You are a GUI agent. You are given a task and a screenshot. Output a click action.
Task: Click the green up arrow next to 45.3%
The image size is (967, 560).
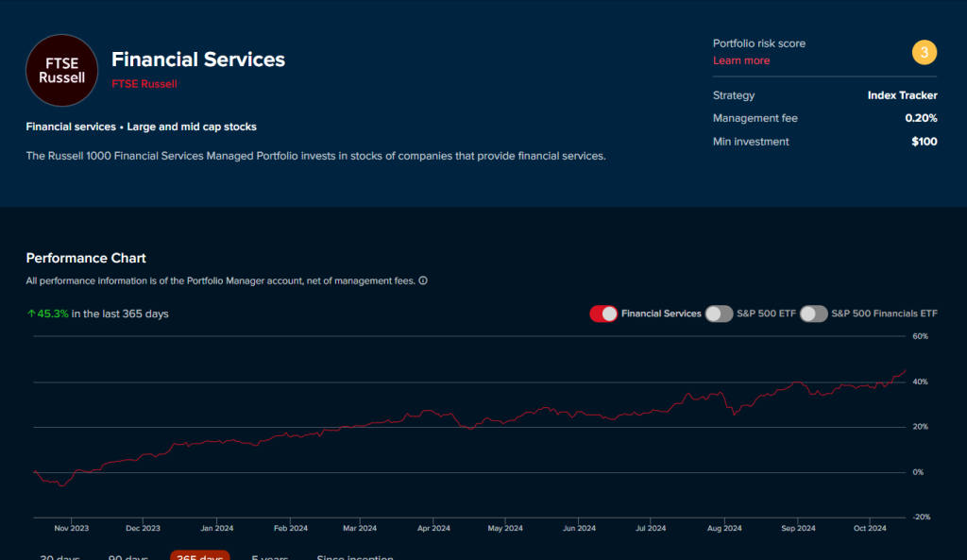pyautogui.click(x=31, y=314)
